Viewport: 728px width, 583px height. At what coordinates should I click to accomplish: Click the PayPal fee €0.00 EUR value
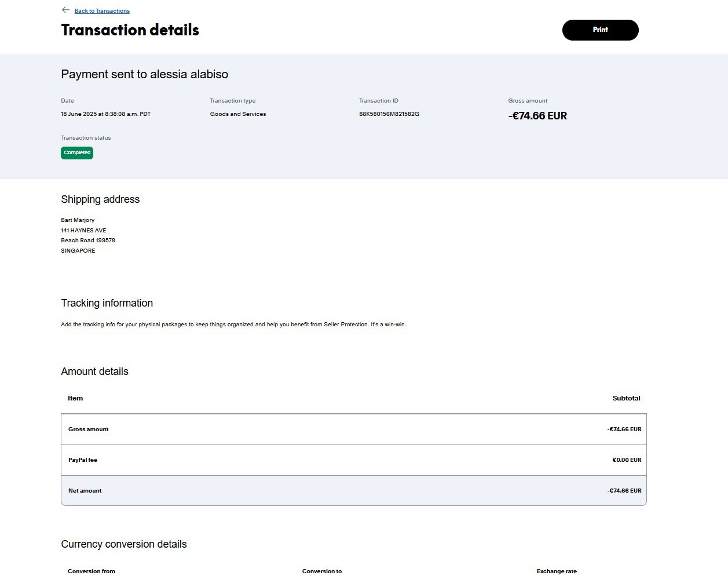[x=627, y=460]
